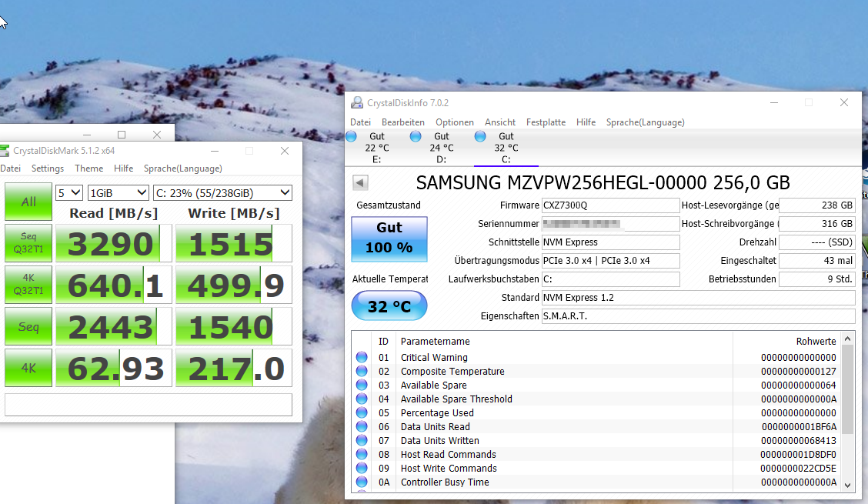Viewport: 868px width, 504px height.
Task: Open the Bearbeiten menu in CrystalDiskInfo
Action: 403,122
